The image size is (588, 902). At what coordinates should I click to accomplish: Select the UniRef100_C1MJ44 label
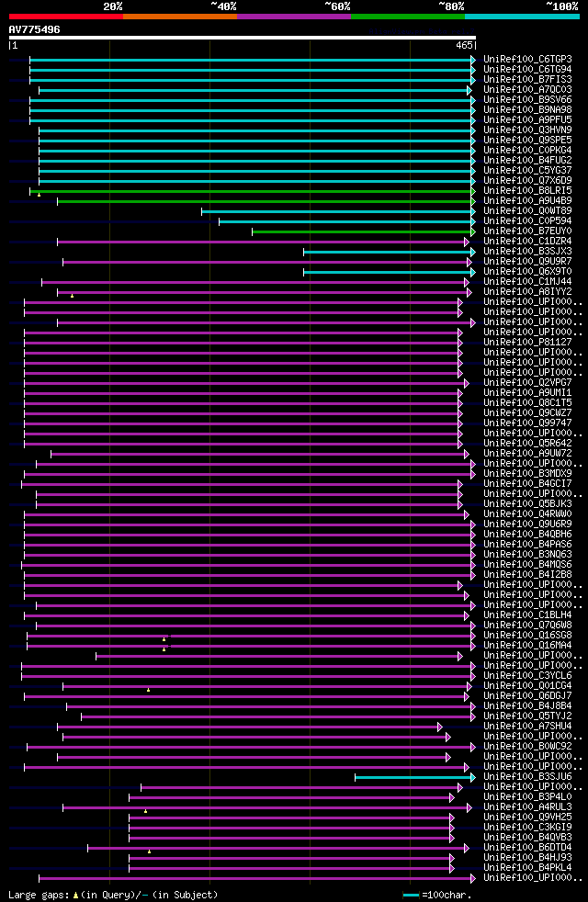[x=527, y=282]
